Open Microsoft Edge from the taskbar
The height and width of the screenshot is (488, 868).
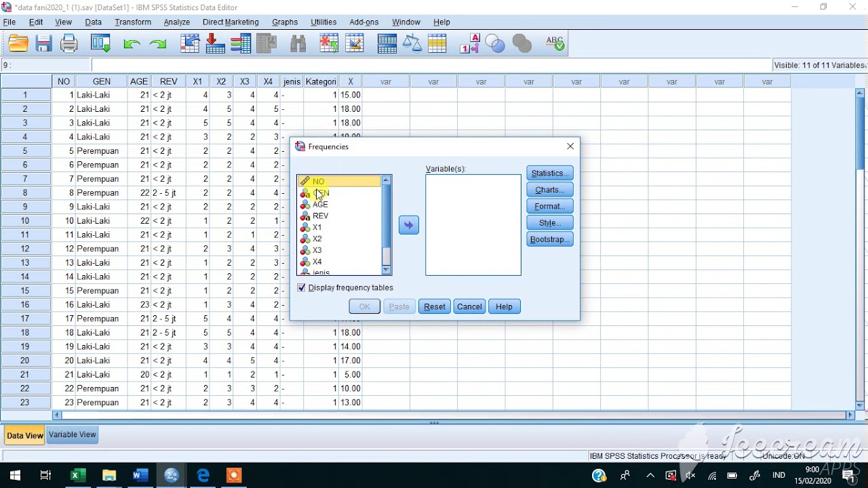click(203, 476)
